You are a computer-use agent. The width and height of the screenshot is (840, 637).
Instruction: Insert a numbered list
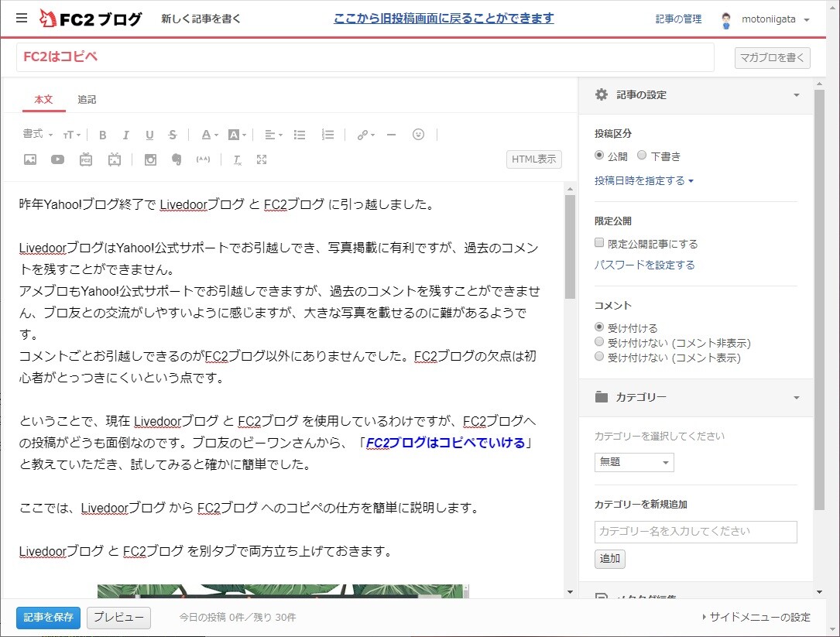327,135
